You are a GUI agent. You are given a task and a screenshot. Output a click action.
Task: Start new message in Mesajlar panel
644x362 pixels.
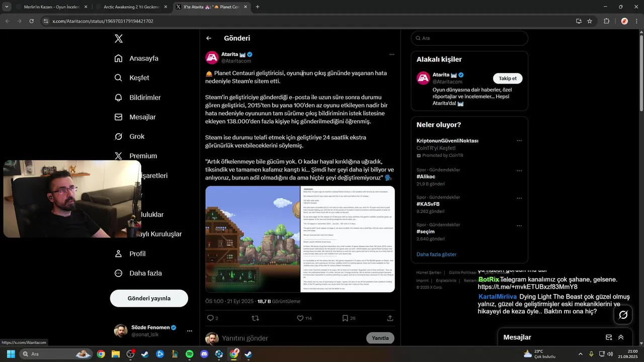[x=609, y=337]
